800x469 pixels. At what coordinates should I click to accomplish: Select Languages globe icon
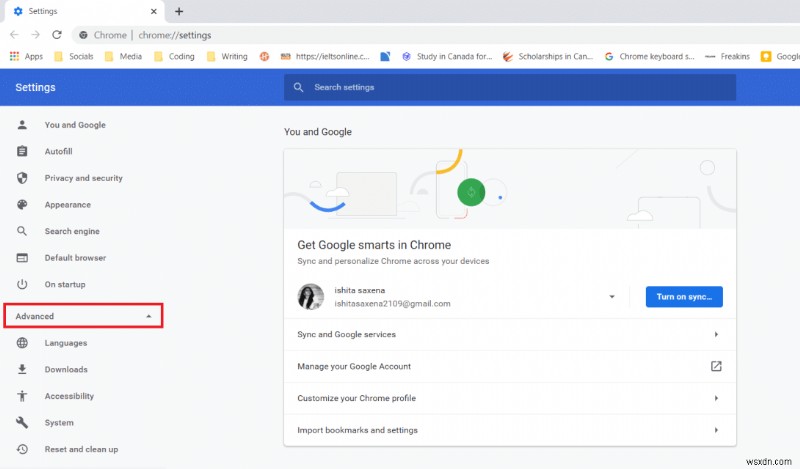(x=22, y=342)
